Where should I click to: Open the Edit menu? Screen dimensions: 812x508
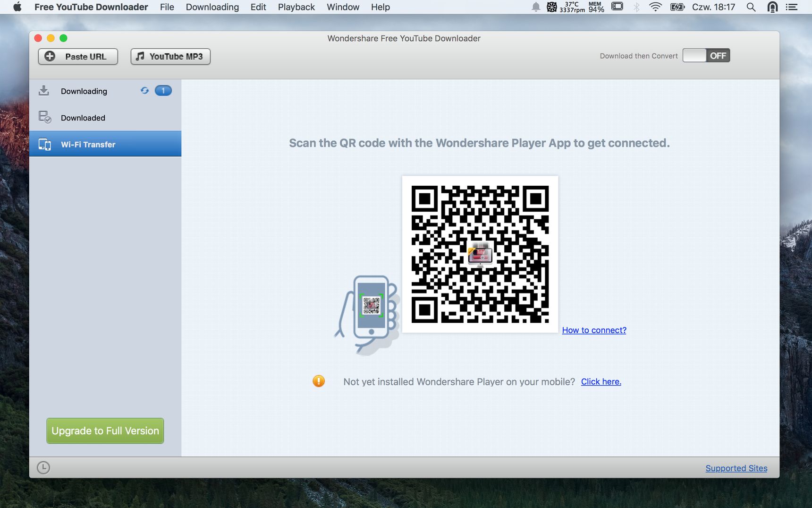pos(258,7)
